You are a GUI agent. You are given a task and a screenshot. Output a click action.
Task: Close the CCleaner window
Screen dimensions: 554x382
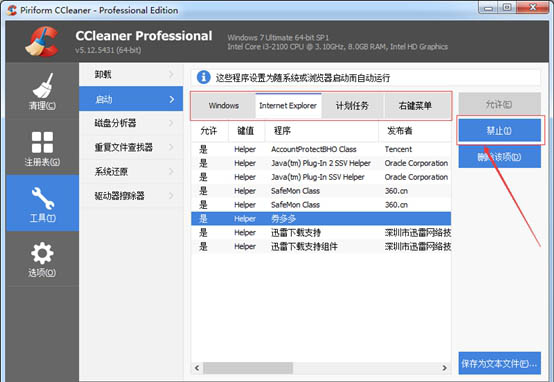click(x=533, y=7)
